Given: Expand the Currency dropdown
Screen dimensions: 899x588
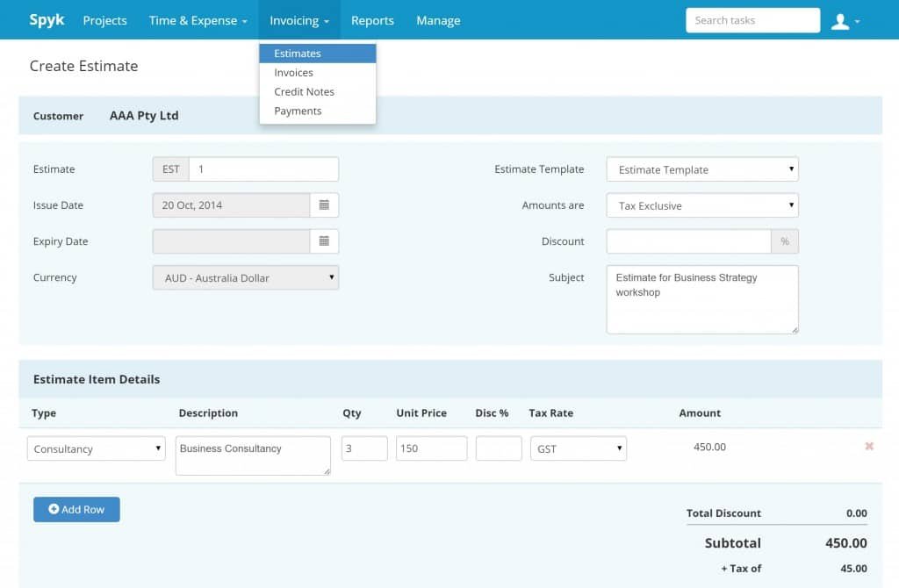Looking at the screenshot, I should (245, 278).
